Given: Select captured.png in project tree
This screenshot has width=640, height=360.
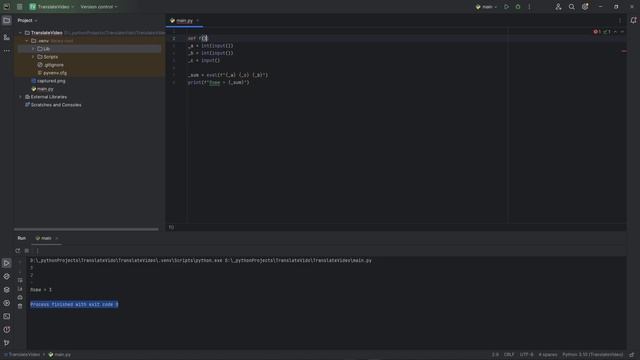Looking at the screenshot, I should tap(48, 81).
